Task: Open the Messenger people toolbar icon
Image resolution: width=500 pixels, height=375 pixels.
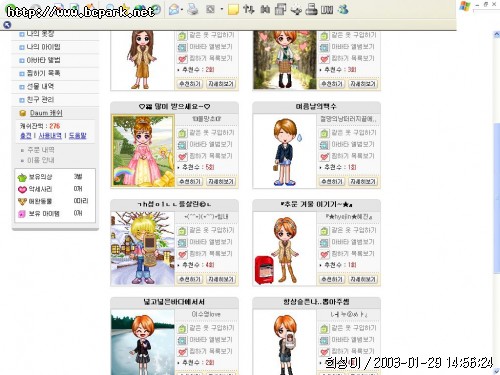Action: tap(343, 9)
